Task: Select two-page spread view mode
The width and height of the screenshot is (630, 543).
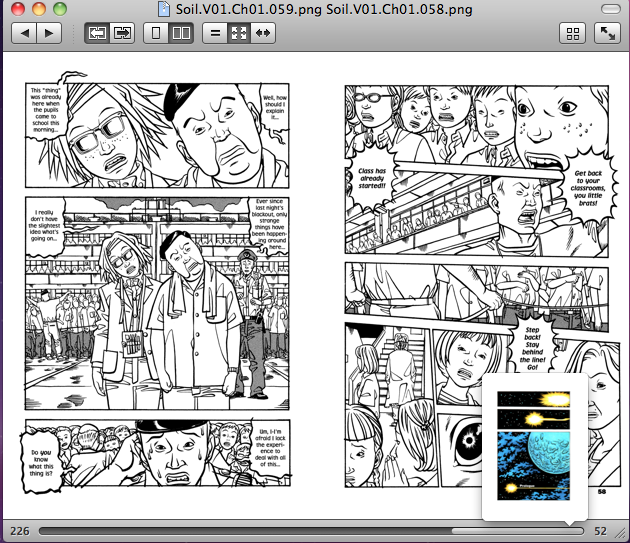Action: tap(181, 33)
